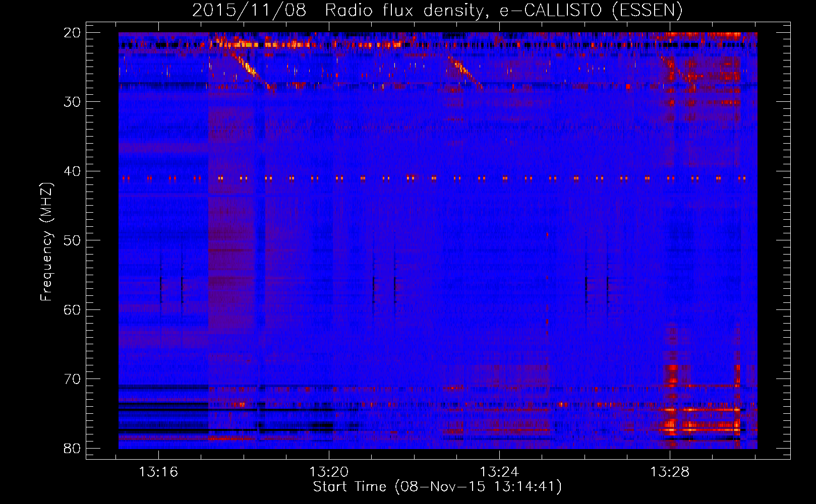816x504 pixels.
Task: Select the 60 MHz frequency tick label
Action: 72,309
